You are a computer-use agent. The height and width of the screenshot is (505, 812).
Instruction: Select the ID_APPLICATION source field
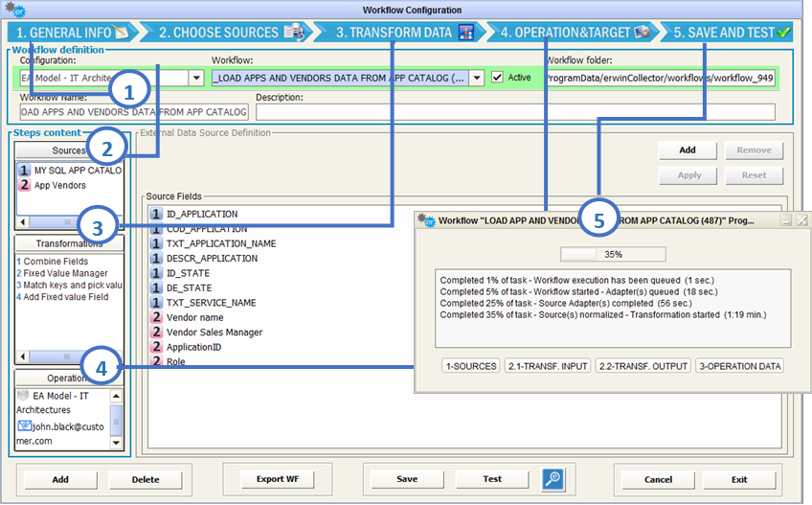(x=193, y=214)
